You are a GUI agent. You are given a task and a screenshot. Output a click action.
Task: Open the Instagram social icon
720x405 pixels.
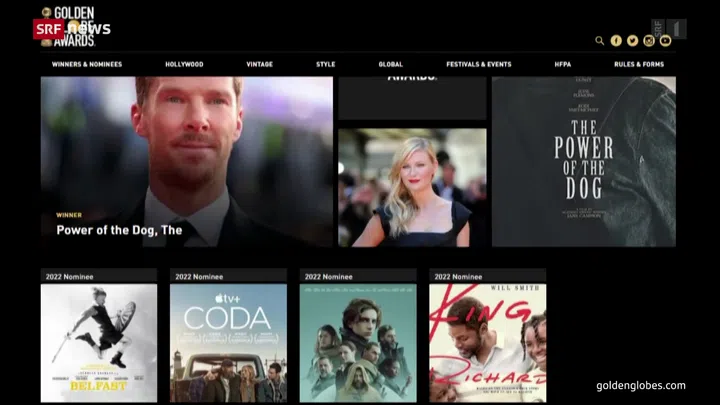(x=649, y=41)
